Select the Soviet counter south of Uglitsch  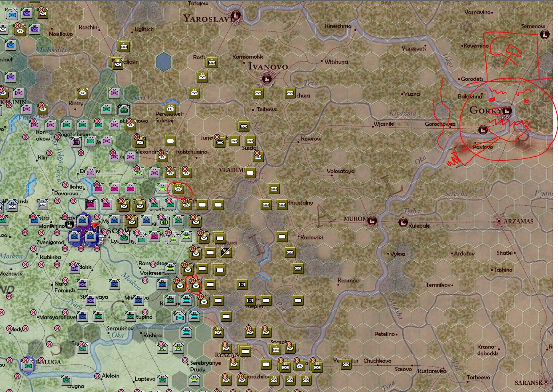click(x=123, y=46)
